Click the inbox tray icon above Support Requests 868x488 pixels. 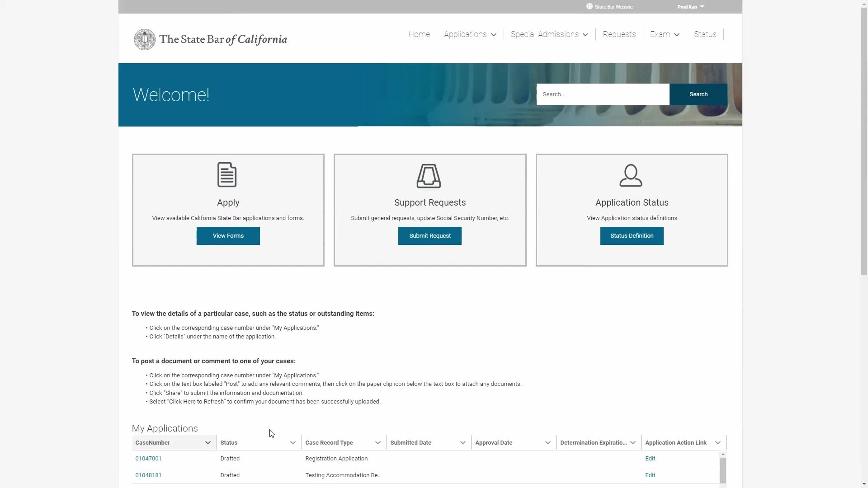pyautogui.click(x=429, y=176)
